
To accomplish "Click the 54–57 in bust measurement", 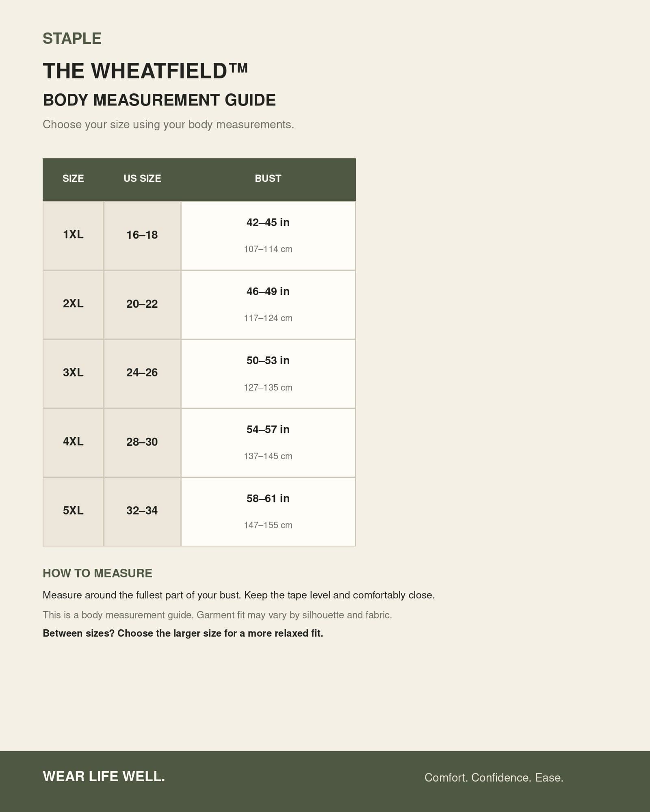I will 268,430.
